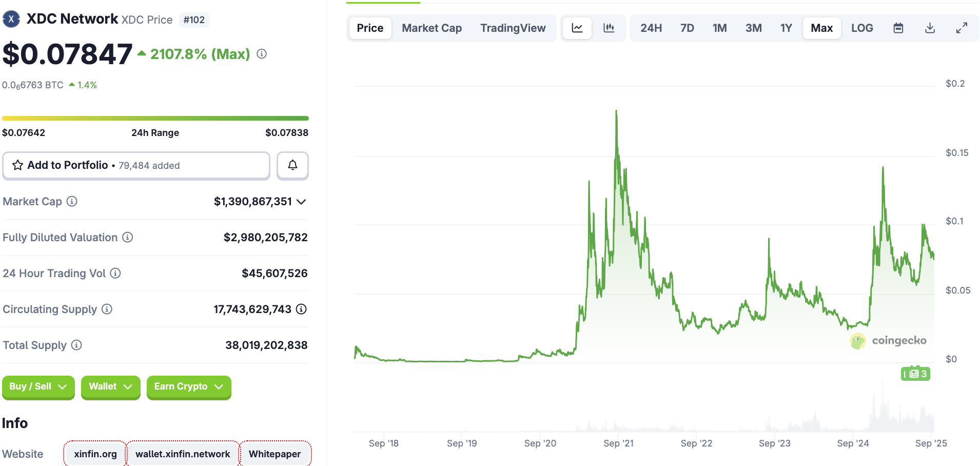
Task: Click the download chart data icon
Action: click(x=930, y=28)
